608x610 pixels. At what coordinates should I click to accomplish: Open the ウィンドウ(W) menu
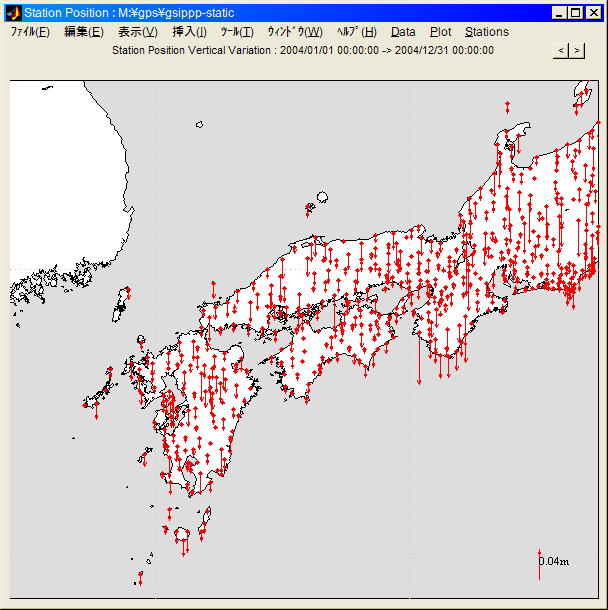(295, 32)
